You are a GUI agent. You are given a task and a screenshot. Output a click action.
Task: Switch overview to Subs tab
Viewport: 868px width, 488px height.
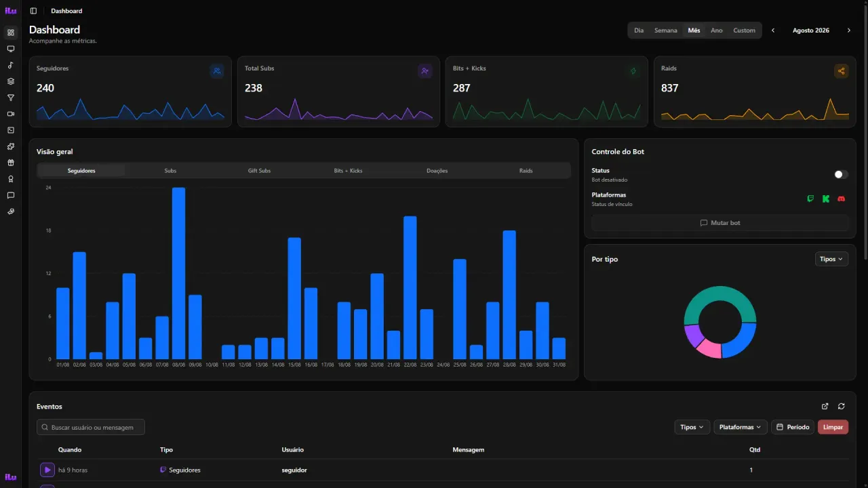170,171
